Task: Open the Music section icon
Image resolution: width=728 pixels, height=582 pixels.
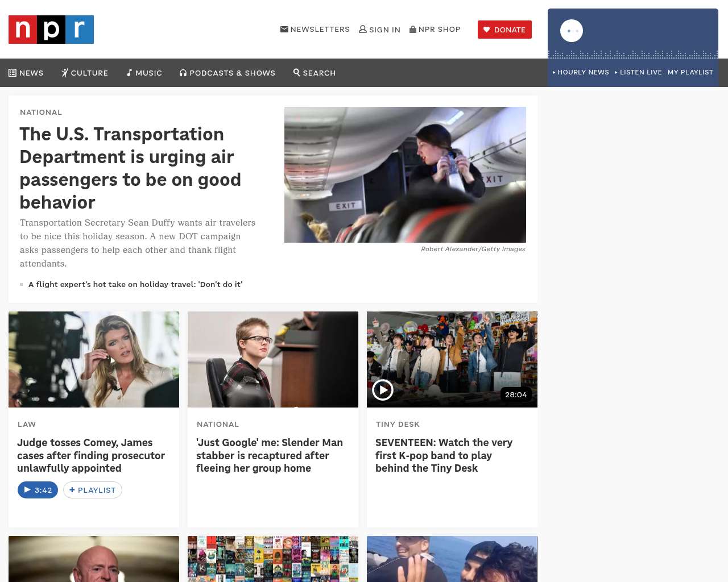Action: click(x=130, y=73)
